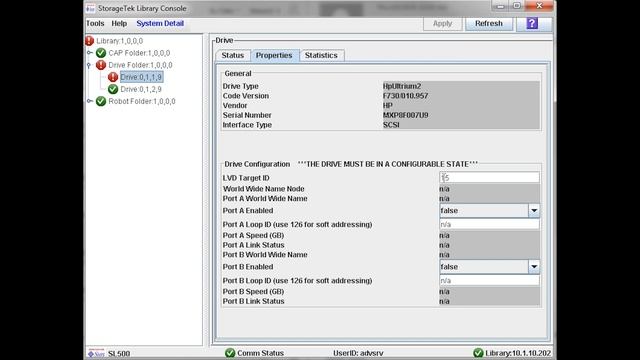Image resolution: width=640 pixels, height=360 pixels.
Task: Close the StorageTek Library Console window
Action: point(539,6)
